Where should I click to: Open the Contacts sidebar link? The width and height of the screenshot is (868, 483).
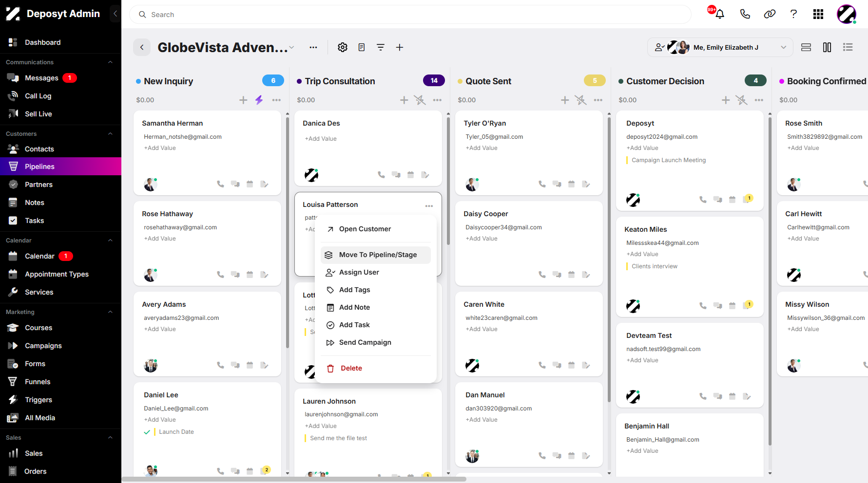click(x=60, y=149)
